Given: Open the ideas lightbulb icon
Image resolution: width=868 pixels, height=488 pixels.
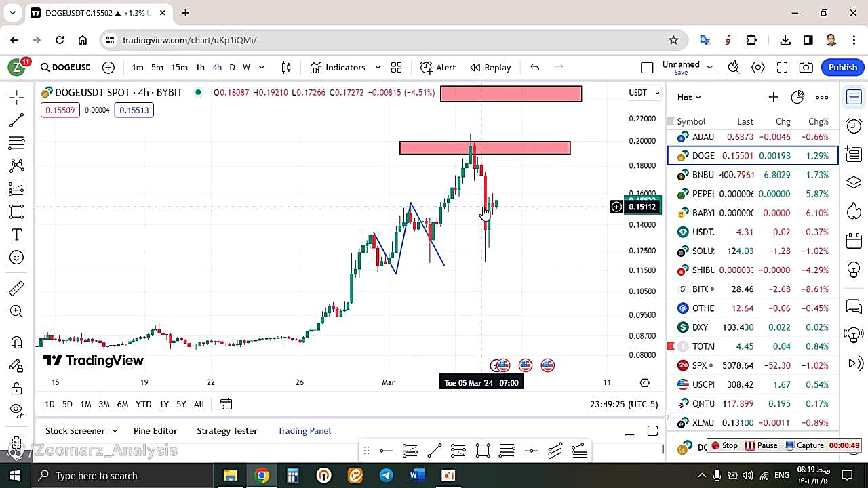Looking at the screenshot, I should click(x=854, y=270).
